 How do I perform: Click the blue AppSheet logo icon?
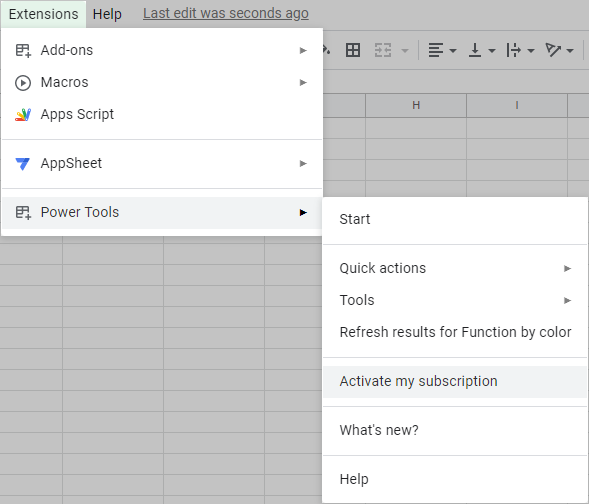23,164
